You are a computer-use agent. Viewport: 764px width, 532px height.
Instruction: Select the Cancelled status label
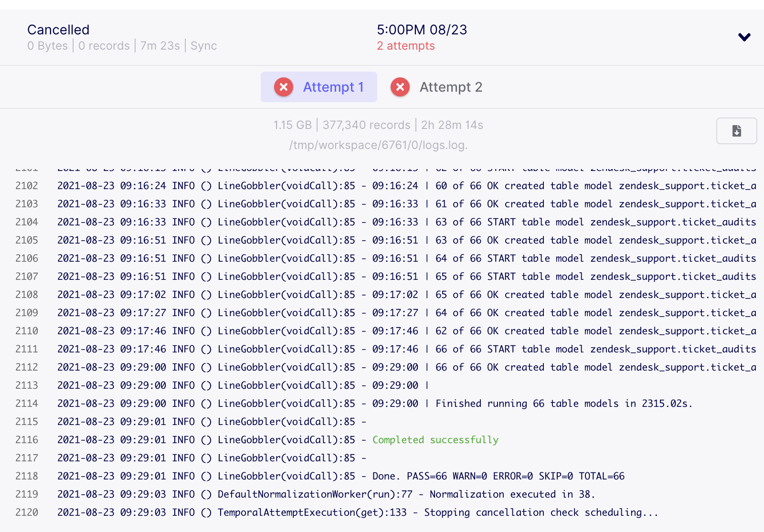coord(58,30)
